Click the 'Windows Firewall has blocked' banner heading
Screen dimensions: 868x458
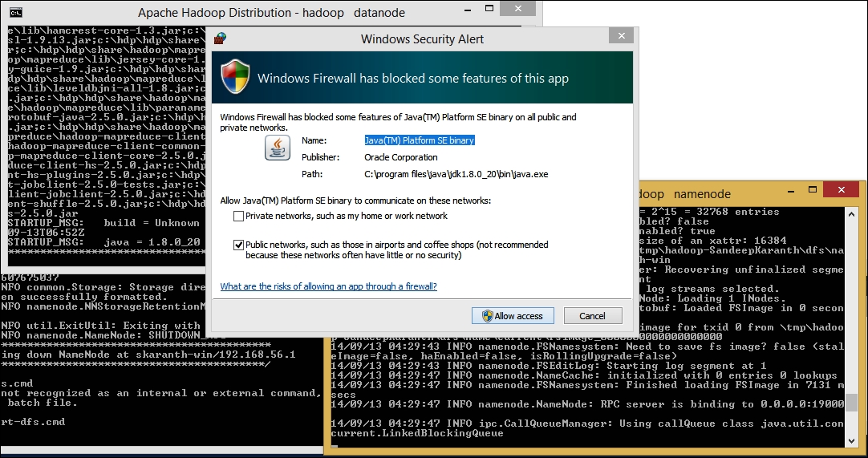point(413,78)
